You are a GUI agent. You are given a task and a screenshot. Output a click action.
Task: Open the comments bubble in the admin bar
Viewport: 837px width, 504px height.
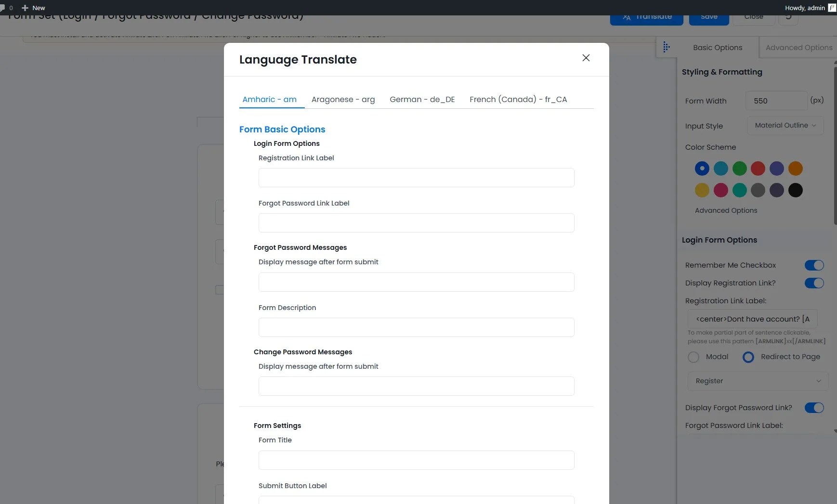pyautogui.click(x=4, y=8)
